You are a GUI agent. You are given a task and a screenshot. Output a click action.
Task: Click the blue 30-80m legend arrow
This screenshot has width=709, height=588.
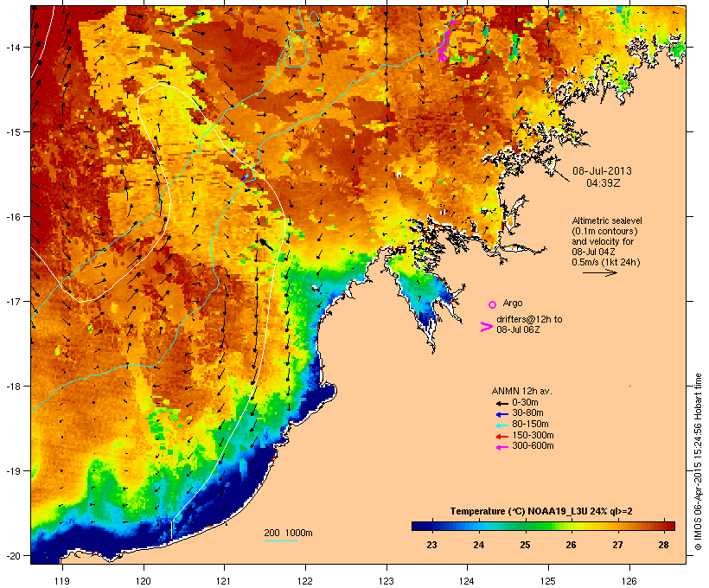click(x=501, y=414)
